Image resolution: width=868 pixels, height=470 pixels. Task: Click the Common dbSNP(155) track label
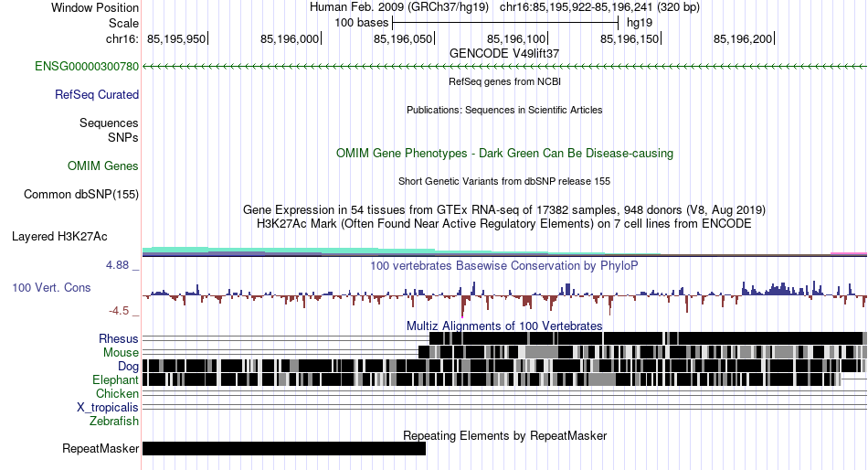pyautogui.click(x=80, y=195)
